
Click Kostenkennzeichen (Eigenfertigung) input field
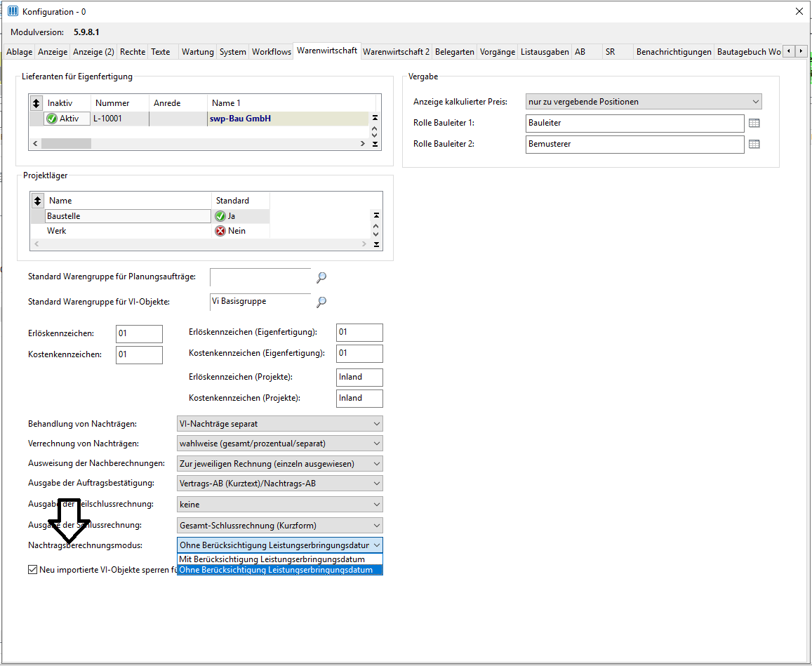tap(359, 353)
